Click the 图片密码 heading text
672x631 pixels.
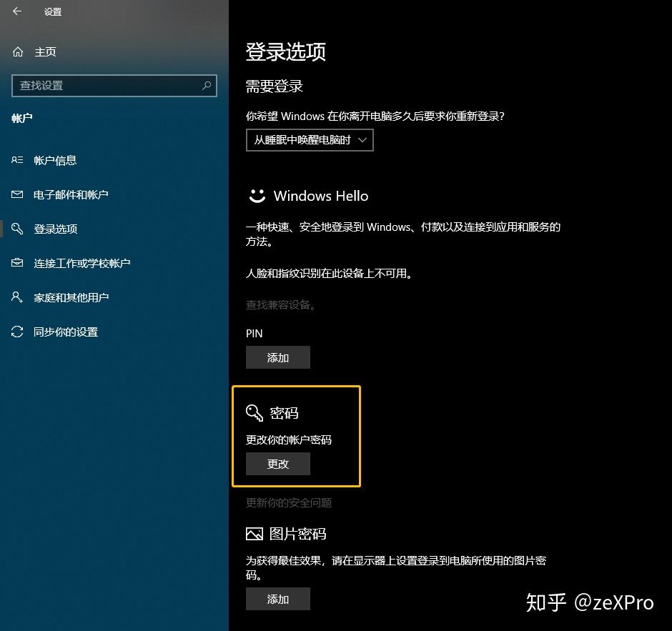(x=298, y=534)
